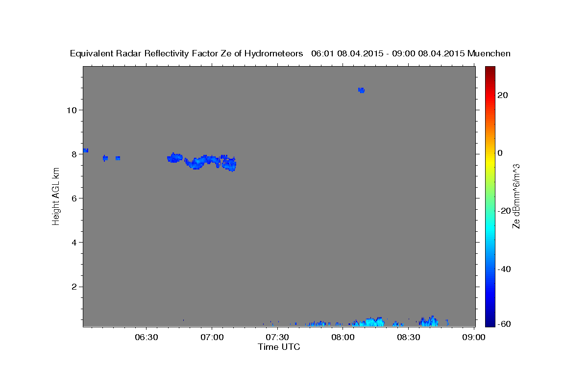Click the date range text '06:01 08.04.2015 - 09:00 08.04.2015'
Image resolution: width=588 pixels, height=392 pixels.
coord(388,54)
